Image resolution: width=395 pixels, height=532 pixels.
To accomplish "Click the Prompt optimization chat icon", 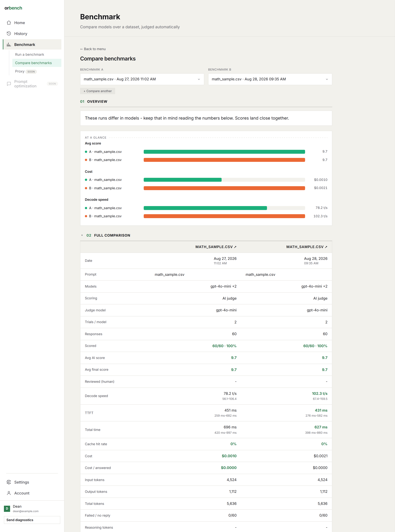I will tap(9, 84).
